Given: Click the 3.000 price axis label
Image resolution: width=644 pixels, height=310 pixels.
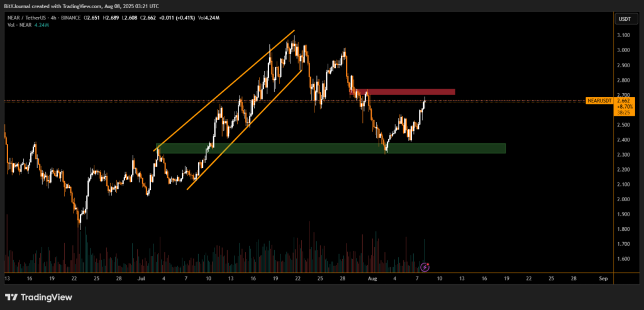Looking at the screenshot, I should click(625, 50).
